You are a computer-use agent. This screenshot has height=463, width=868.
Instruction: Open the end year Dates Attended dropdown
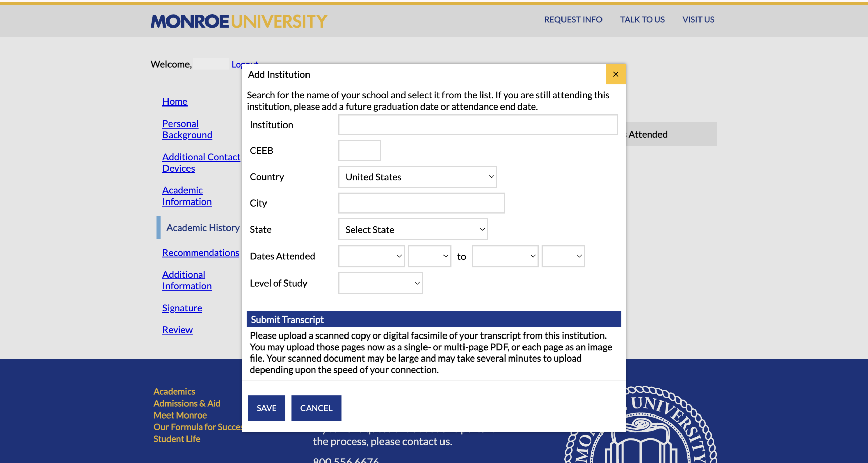point(563,256)
